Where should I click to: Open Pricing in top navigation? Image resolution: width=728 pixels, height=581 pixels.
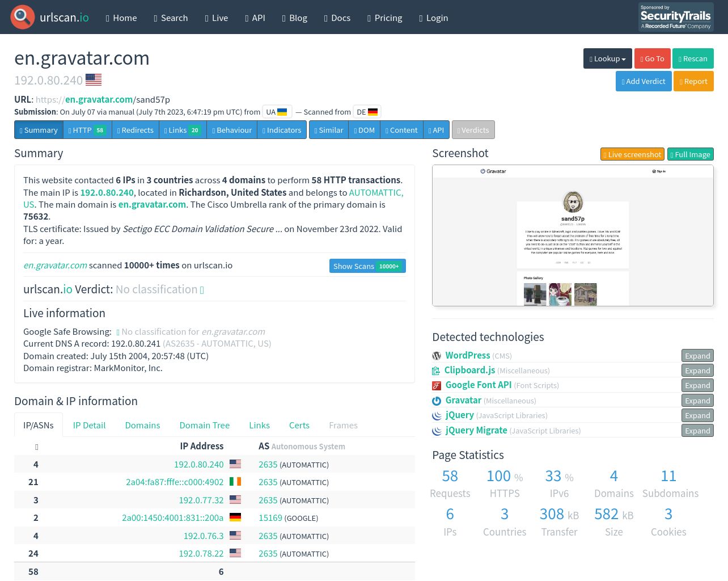[x=385, y=18]
